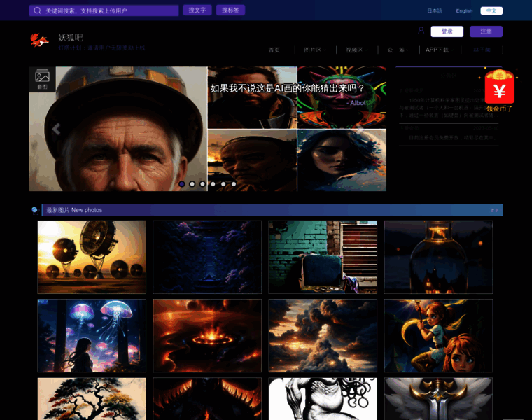Screen dimensions: 532x420
Task: Select the second carousel indicator dot
Action: point(192,184)
